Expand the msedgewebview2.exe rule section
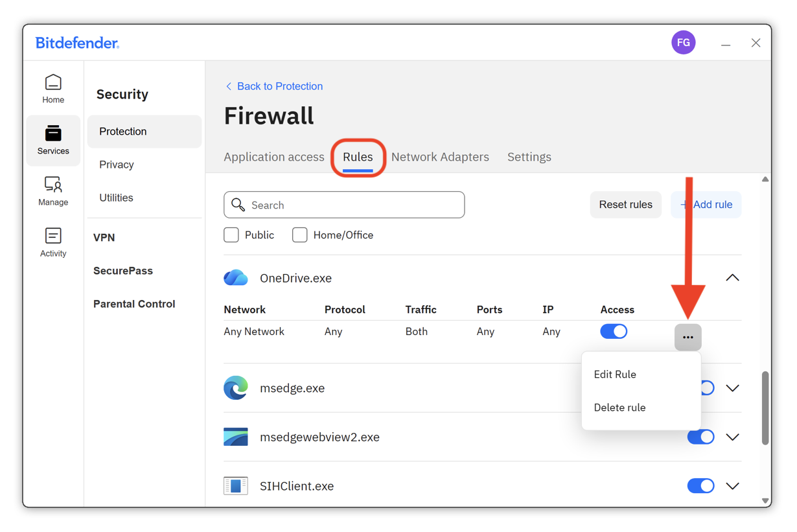 tap(732, 437)
